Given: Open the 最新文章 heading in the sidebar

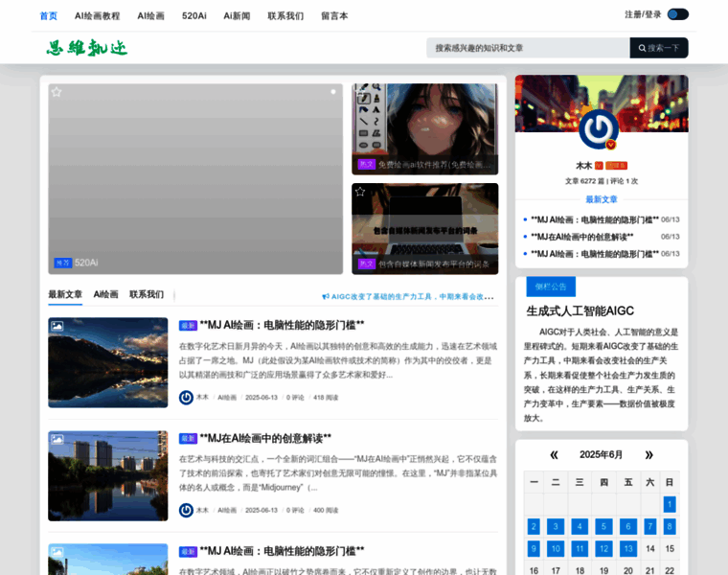Looking at the screenshot, I should (x=602, y=199).
